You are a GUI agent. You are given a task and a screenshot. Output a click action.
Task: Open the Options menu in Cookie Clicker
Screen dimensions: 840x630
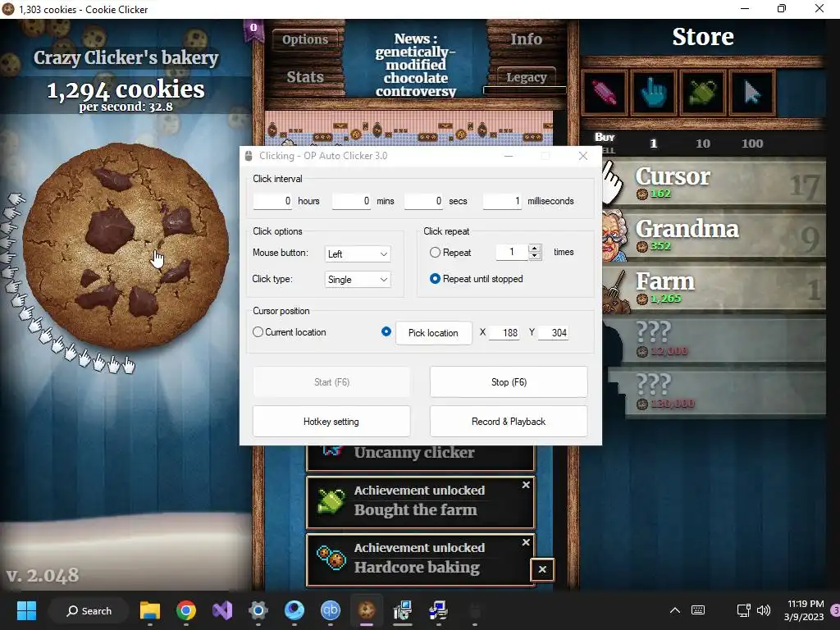(x=305, y=39)
